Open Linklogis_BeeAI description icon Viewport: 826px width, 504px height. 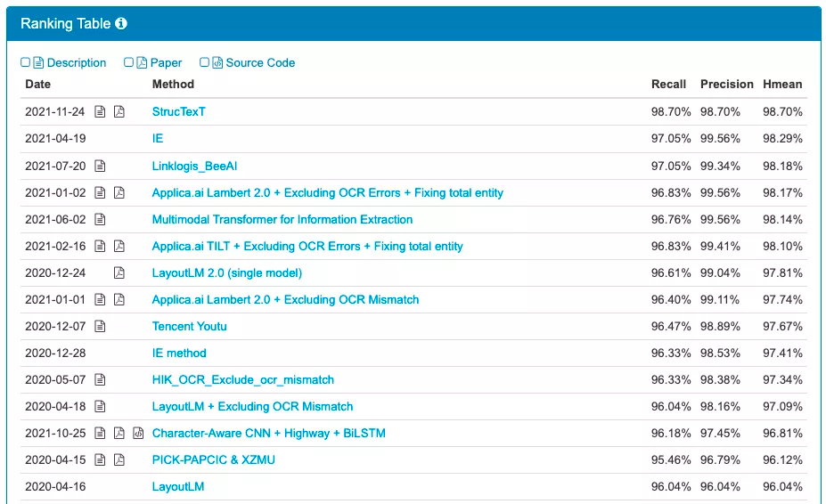[x=100, y=166]
